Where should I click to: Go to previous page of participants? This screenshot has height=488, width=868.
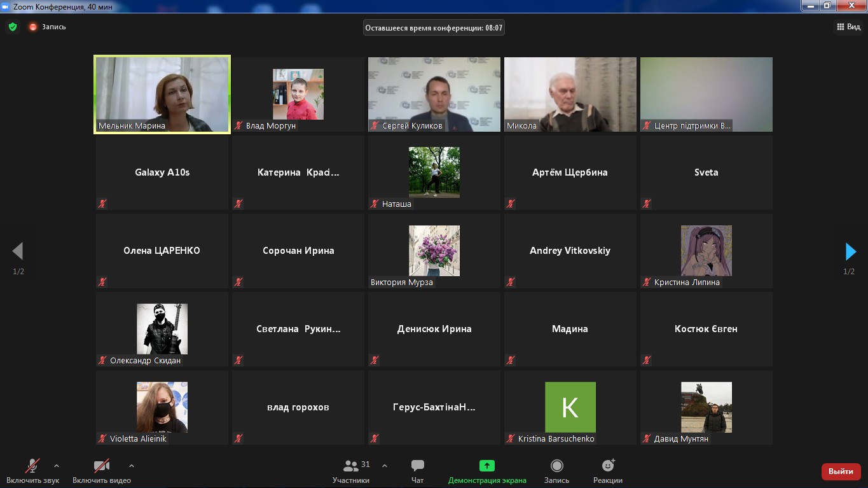18,251
